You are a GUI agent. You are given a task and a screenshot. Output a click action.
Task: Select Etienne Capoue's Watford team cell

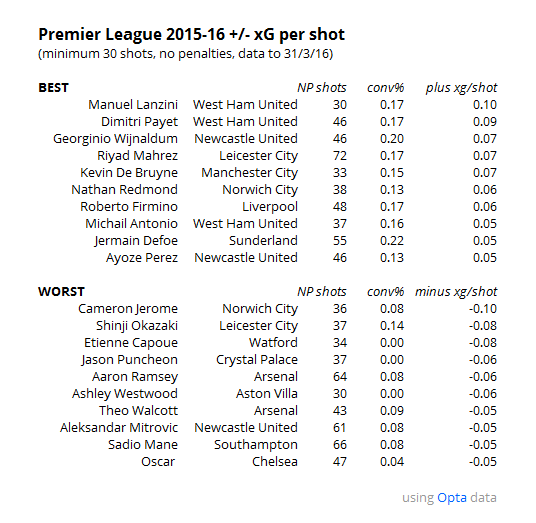click(273, 343)
